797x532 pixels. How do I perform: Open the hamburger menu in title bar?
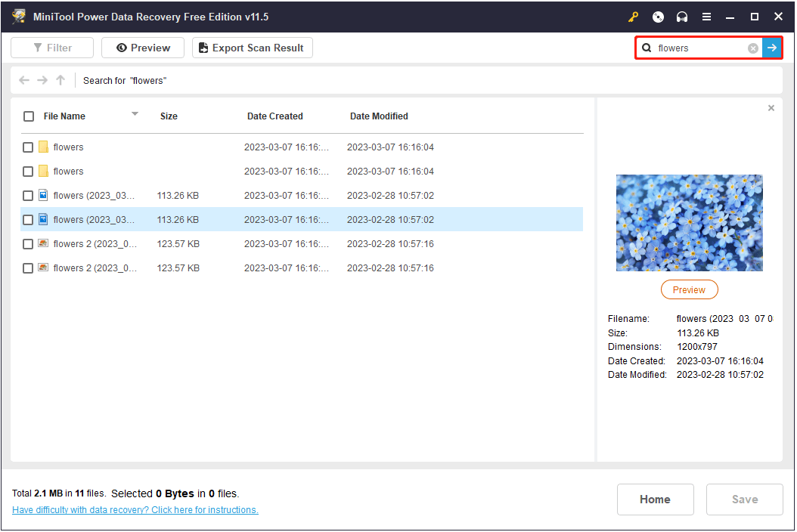[706, 17]
